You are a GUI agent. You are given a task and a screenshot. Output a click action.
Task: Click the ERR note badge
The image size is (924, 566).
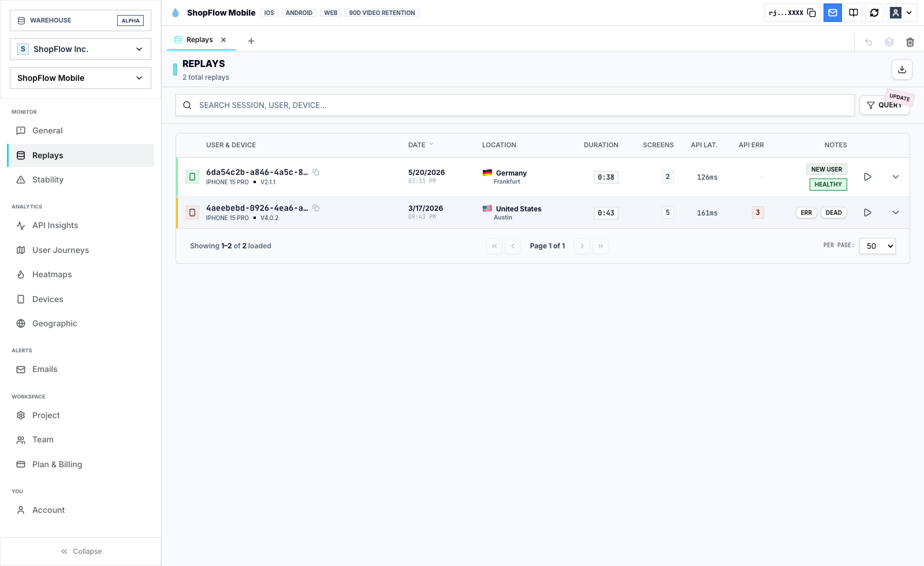tap(806, 213)
